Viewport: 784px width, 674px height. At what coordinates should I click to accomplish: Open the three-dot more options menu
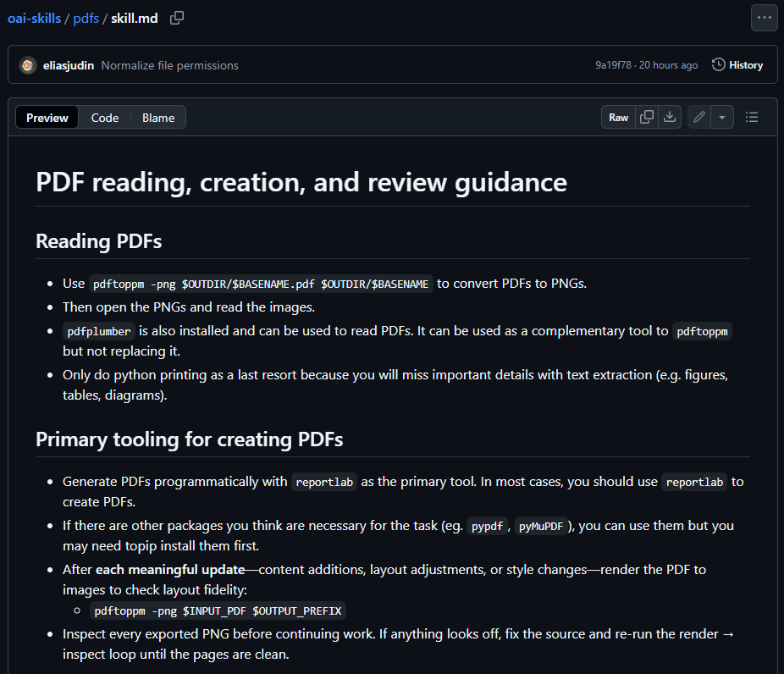764,18
